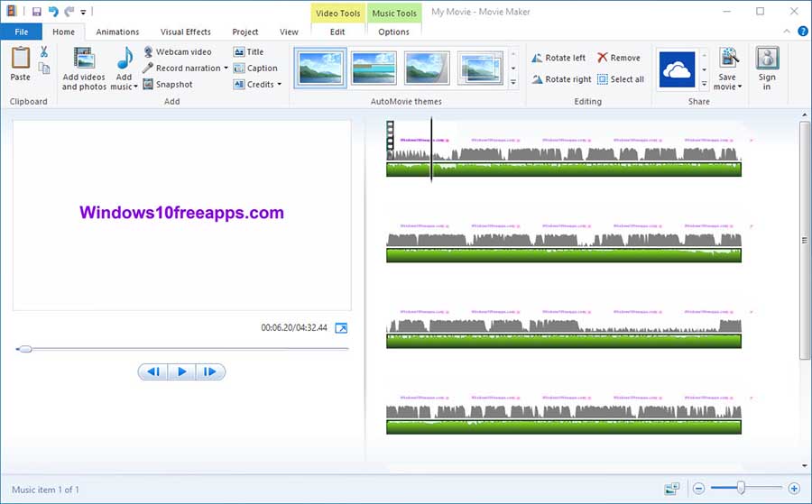This screenshot has width=812, height=504.
Task: Open the Visual Effects tab
Action: coord(185,32)
